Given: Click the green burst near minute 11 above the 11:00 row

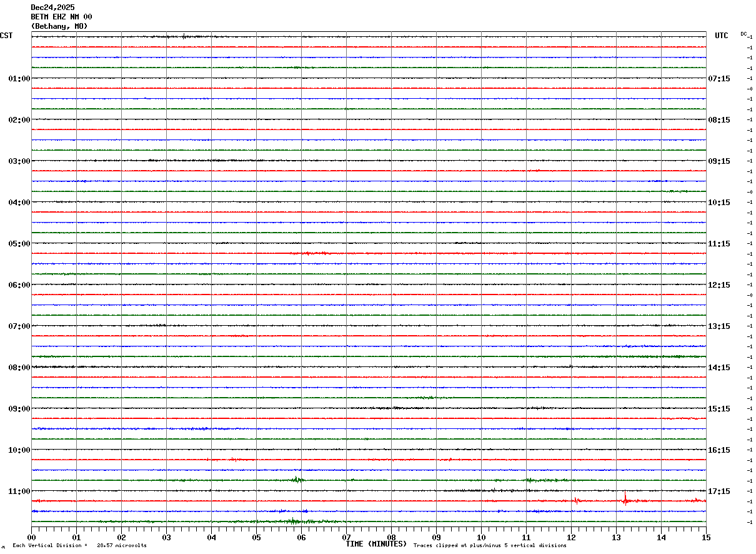Looking at the screenshot, I should pyautogui.click(x=530, y=480).
